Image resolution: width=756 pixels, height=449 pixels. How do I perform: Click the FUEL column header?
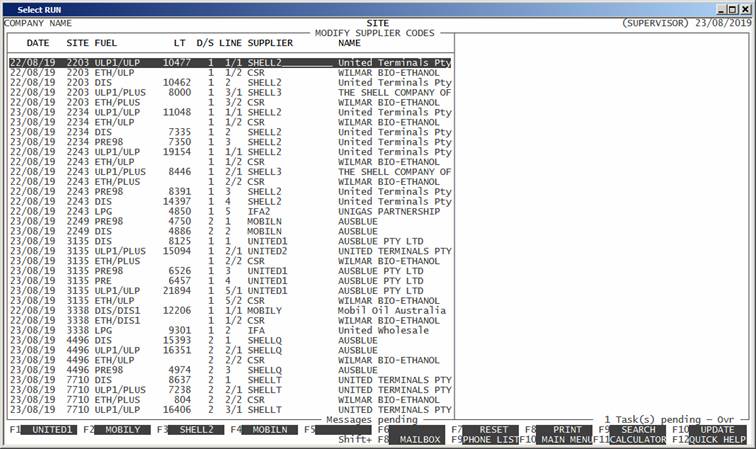coord(106,43)
